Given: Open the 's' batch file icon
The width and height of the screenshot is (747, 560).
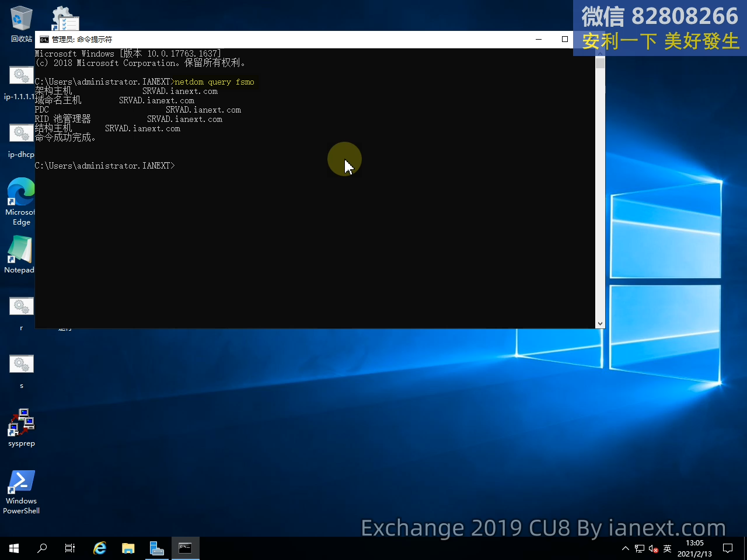Looking at the screenshot, I should click(x=22, y=371).
